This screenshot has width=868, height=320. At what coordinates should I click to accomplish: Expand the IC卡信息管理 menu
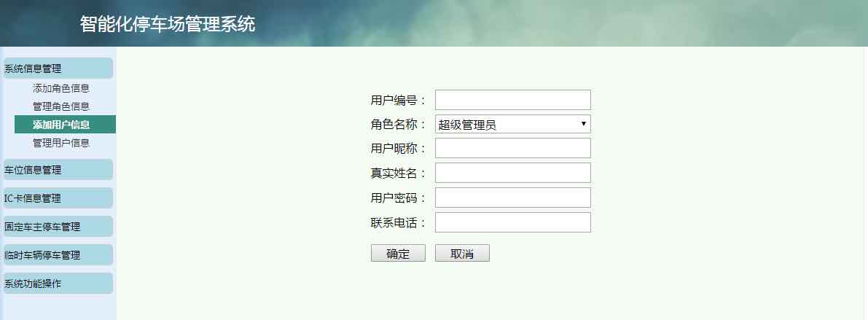coord(58,198)
